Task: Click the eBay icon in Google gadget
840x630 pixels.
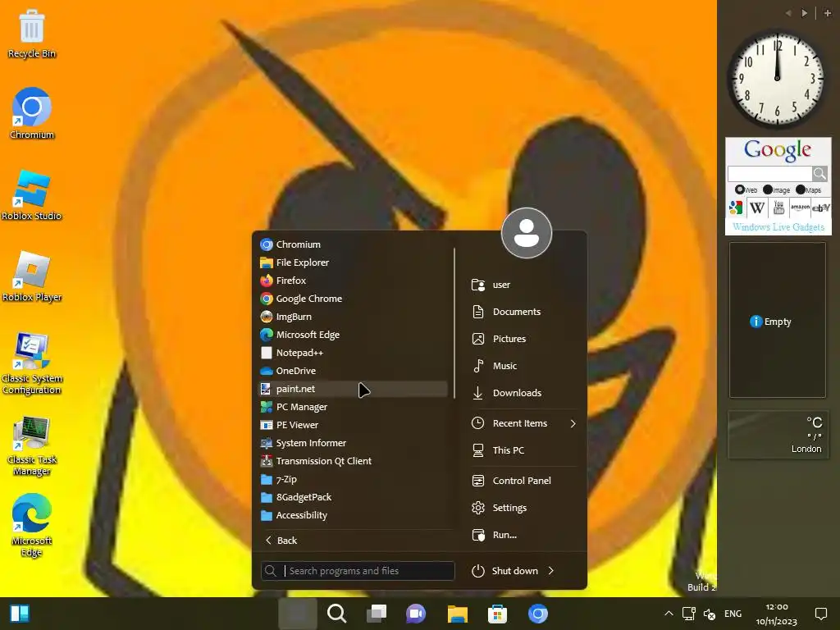Action: coord(820,208)
